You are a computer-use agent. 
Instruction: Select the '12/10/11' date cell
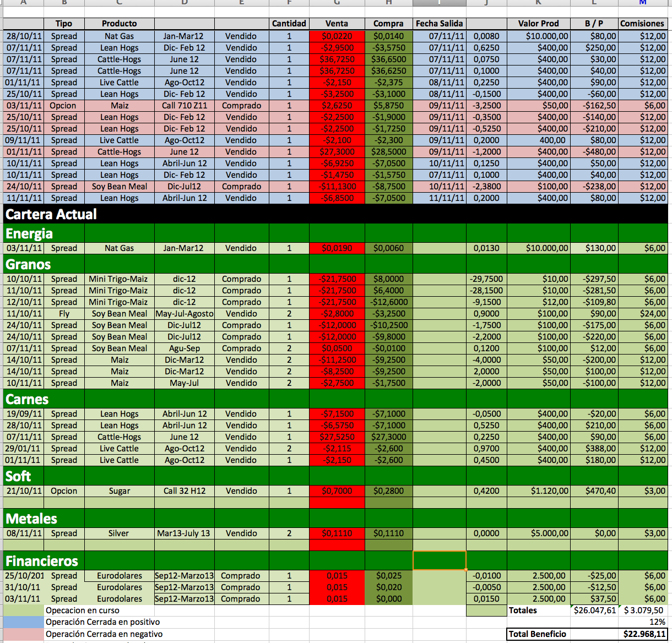tap(24, 302)
